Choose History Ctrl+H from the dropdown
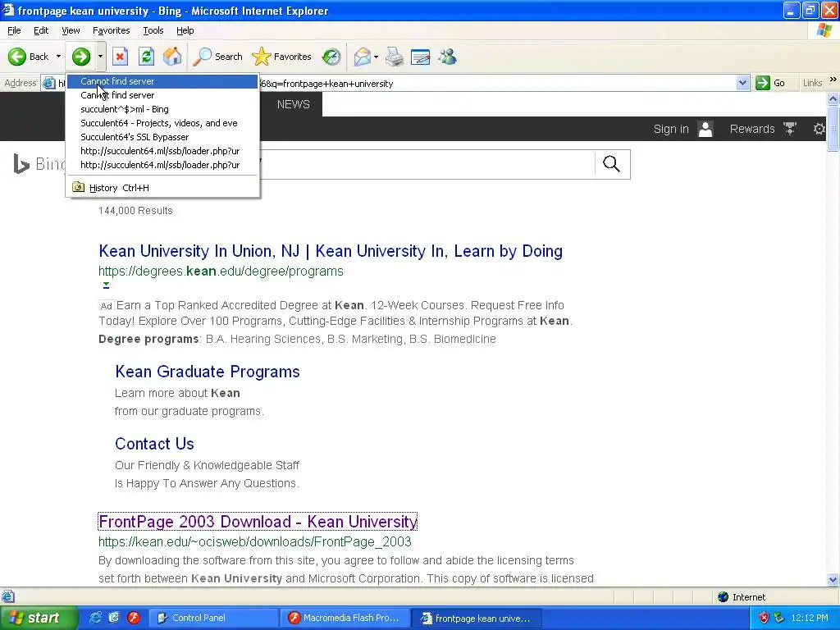The height and width of the screenshot is (630, 840). tap(162, 188)
